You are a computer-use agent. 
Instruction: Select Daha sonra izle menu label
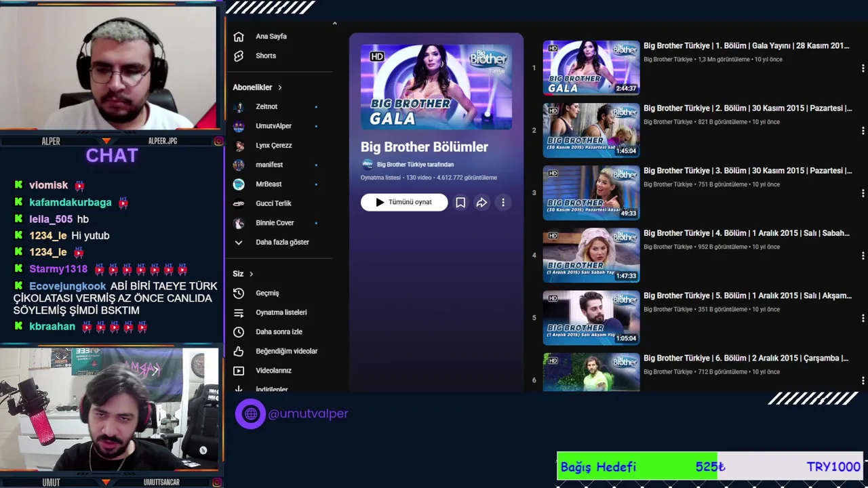[279, 332]
